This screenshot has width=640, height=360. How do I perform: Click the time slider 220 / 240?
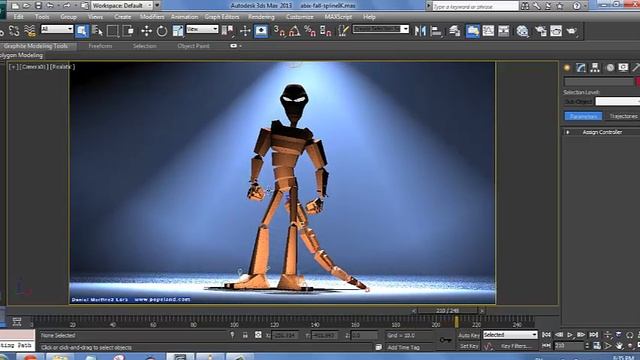coord(447,311)
